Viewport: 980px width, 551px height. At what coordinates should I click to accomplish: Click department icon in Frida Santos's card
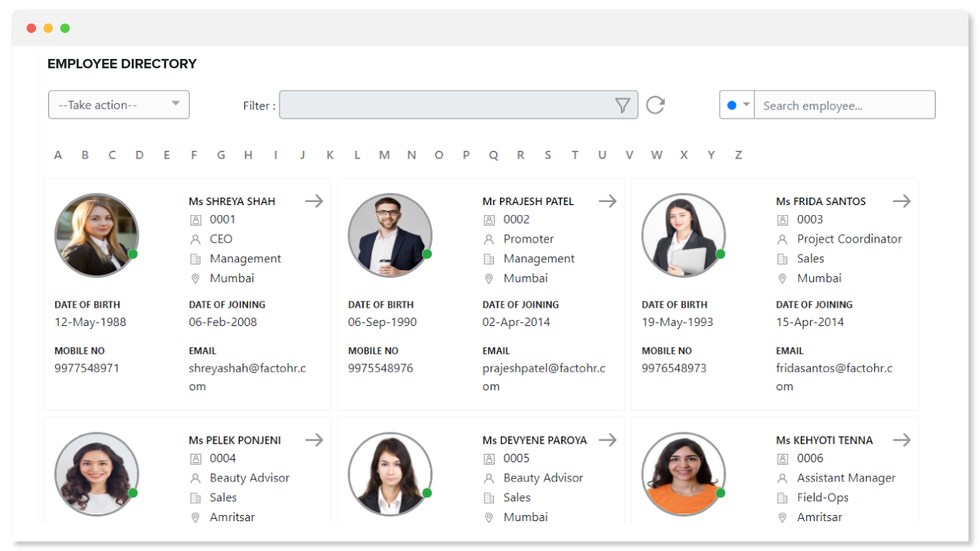(782, 259)
